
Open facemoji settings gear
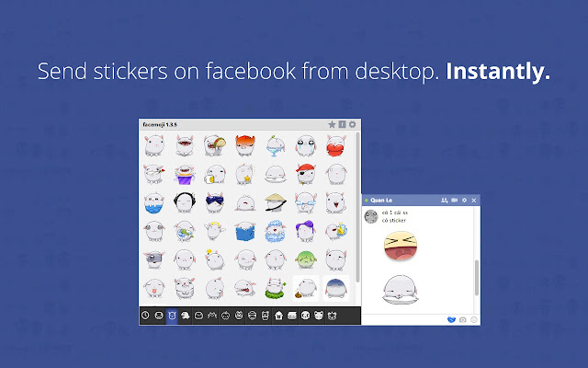[x=352, y=124]
